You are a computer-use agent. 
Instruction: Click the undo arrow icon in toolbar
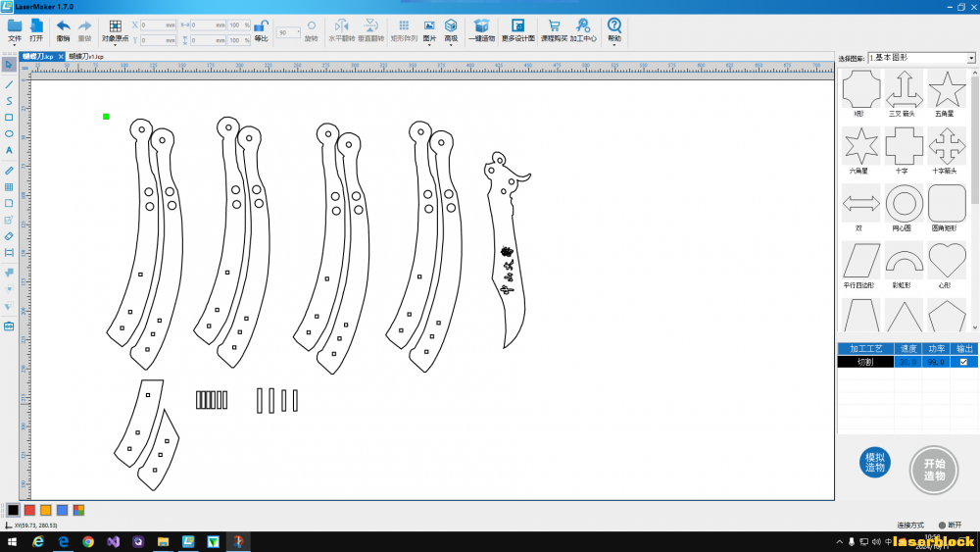pyautogui.click(x=63, y=26)
